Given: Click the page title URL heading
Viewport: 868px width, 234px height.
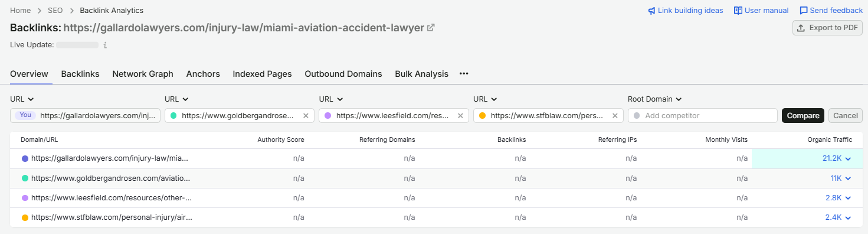Looking at the screenshot, I should coord(244,28).
